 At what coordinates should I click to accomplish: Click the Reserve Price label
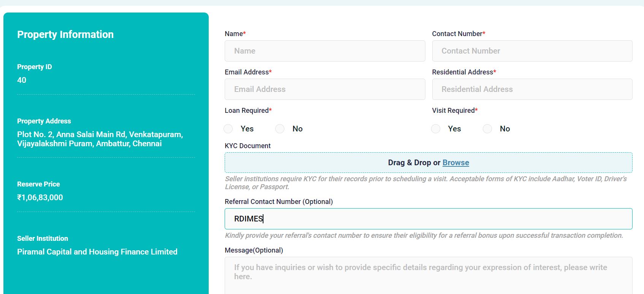click(38, 184)
